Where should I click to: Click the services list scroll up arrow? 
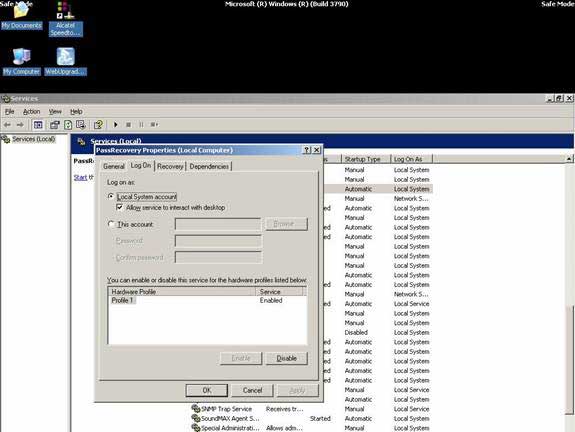click(x=569, y=159)
